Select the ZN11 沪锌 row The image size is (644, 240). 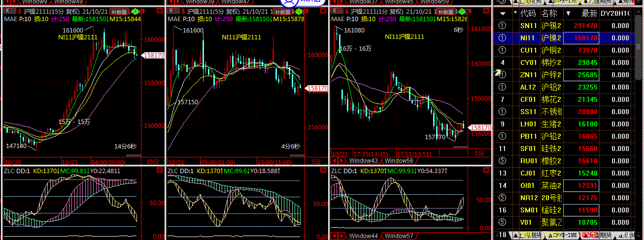[564, 75]
